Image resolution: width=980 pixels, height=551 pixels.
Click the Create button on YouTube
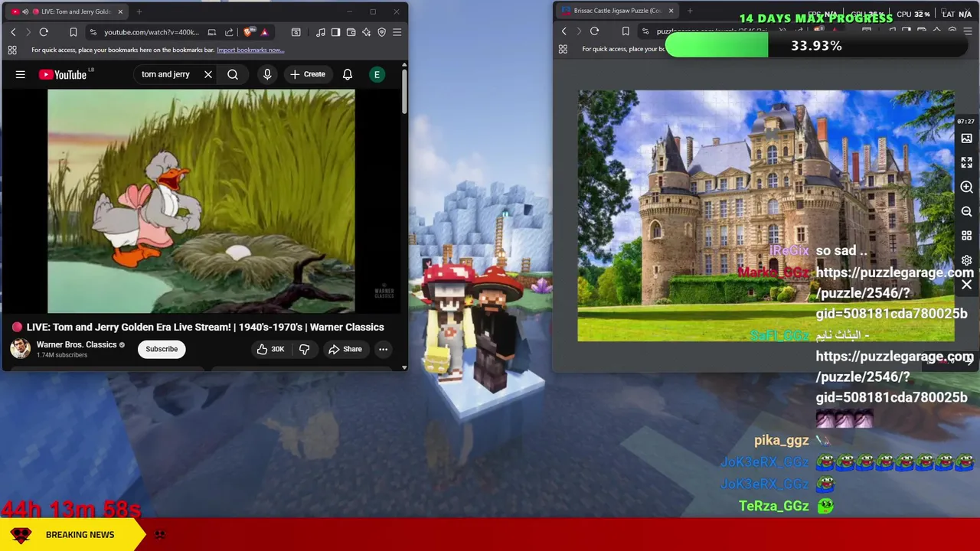308,74
